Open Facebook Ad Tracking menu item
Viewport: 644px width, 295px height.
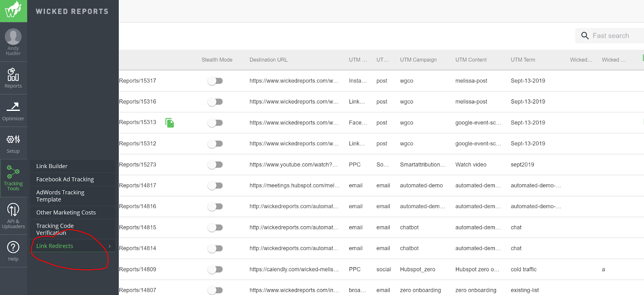72,179
